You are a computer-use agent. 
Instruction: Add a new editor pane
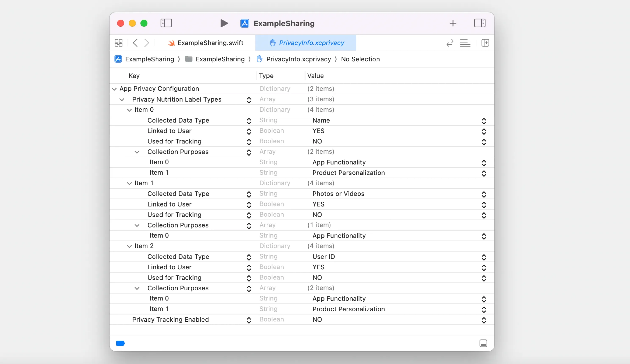[485, 43]
